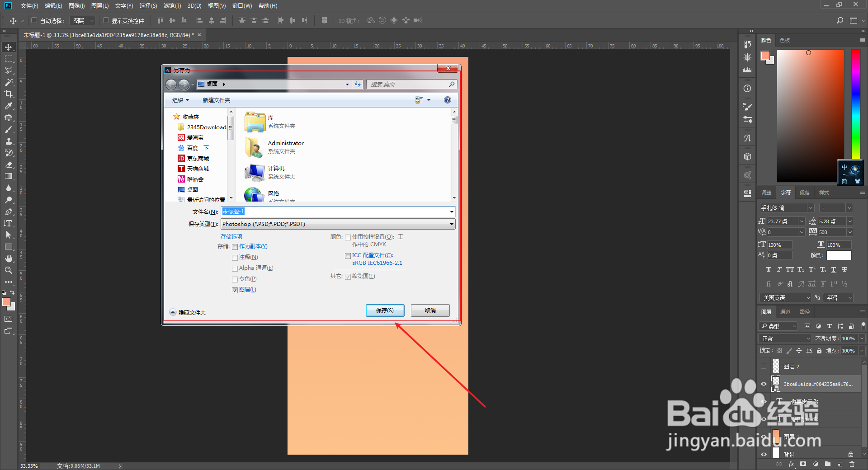868x470 pixels.
Task: Select the Eraser tool
Action: point(9,164)
